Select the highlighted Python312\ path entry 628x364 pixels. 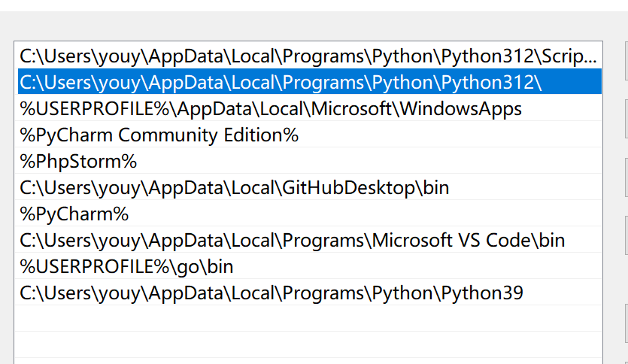coord(309,82)
